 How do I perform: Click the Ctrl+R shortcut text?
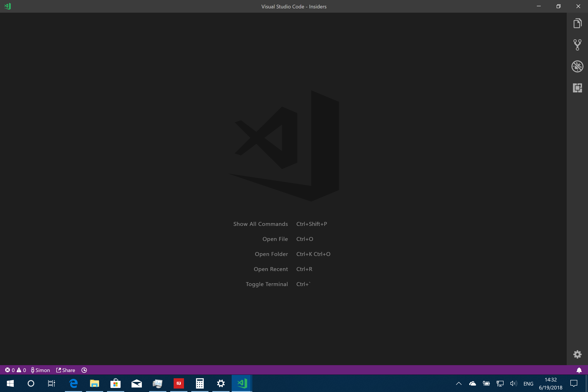coord(304,269)
